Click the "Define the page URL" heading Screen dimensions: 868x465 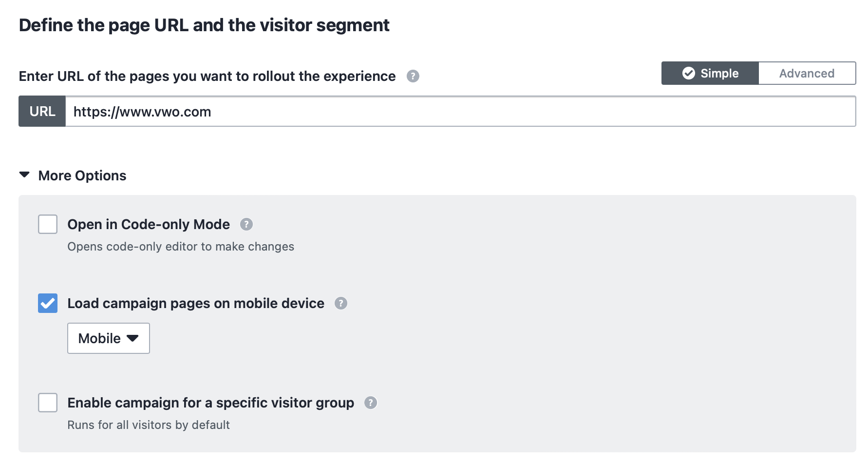(x=204, y=25)
